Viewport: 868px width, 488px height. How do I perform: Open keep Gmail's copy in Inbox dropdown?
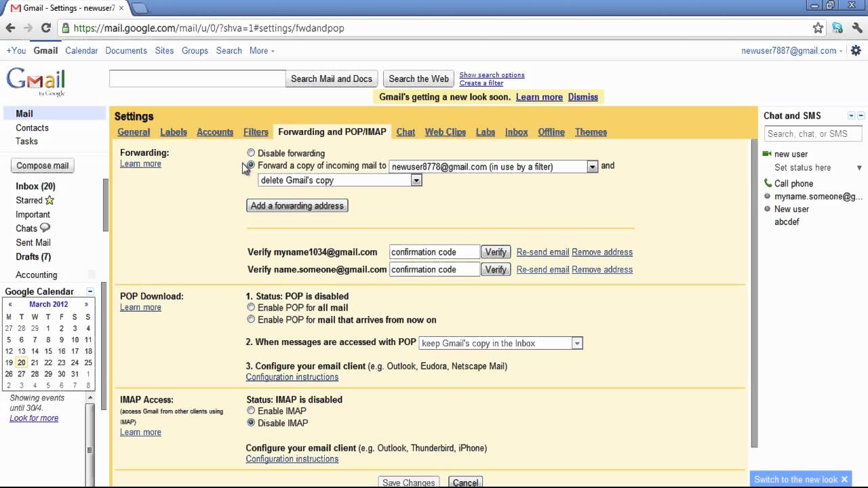(x=501, y=344)
